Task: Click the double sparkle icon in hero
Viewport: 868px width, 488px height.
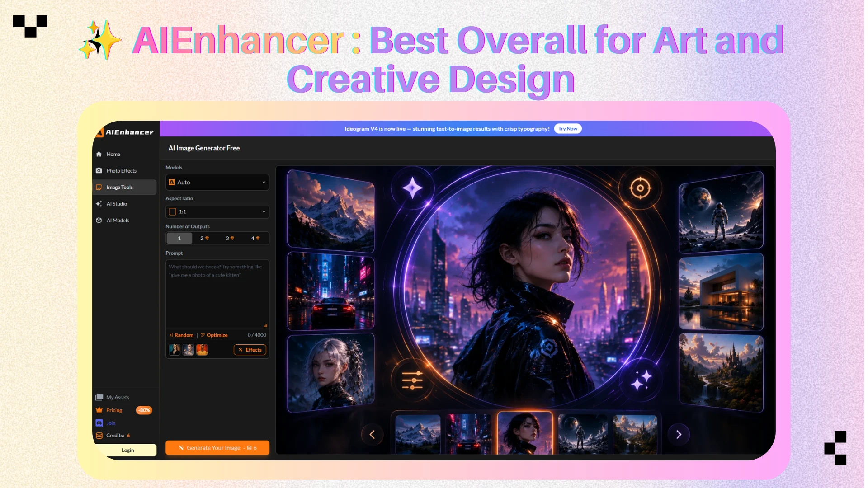Action: click(x=641, y=380)
